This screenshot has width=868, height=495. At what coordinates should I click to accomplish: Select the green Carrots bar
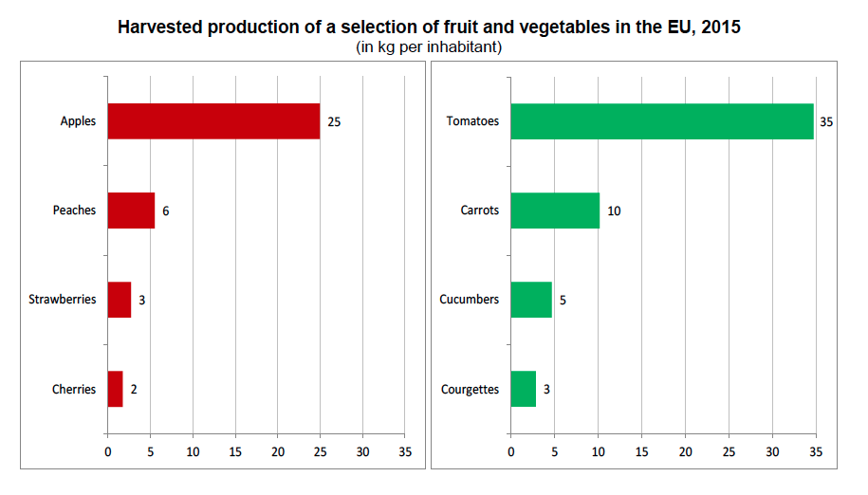point(555,210)
